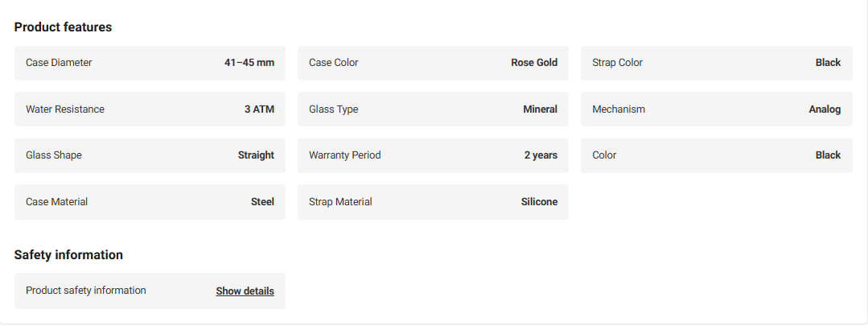The image size is (868, 326).
Task: Click the Silicone value text
Action: tap(539, 202)
